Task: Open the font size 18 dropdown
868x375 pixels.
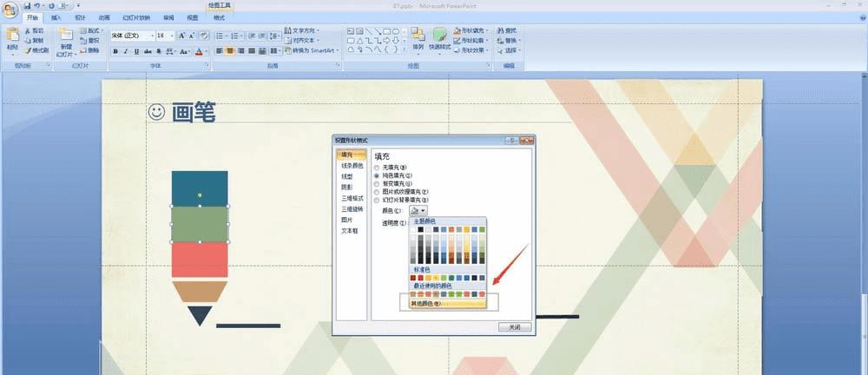Action: click(x=172, y=36)
